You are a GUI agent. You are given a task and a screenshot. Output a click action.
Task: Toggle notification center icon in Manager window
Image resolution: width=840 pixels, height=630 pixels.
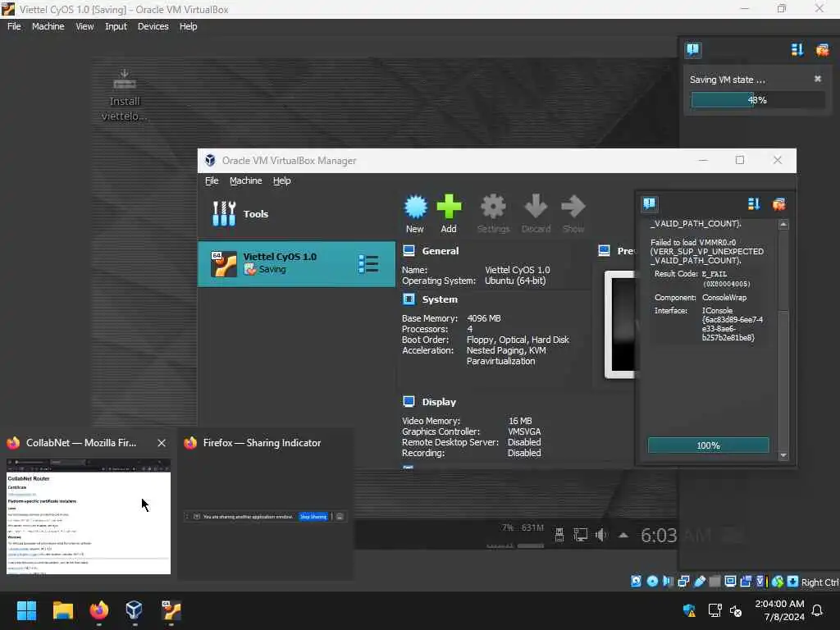coord(650,203)
